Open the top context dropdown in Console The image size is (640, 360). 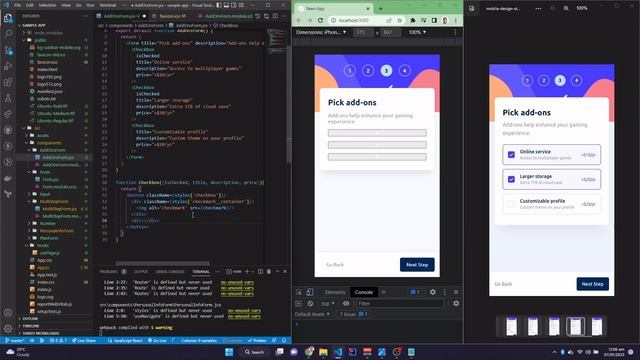click(x=327, y=304)
